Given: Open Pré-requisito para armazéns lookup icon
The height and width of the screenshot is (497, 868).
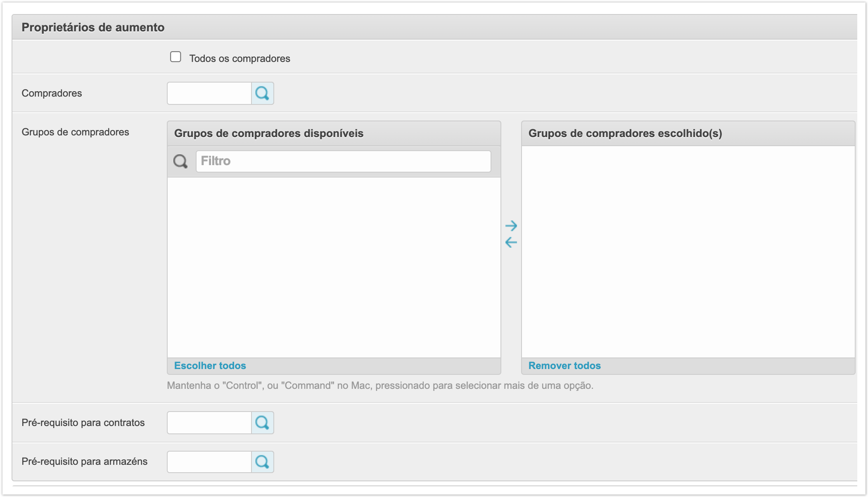Looking at the screenshot, I should [x=262, y=461].
